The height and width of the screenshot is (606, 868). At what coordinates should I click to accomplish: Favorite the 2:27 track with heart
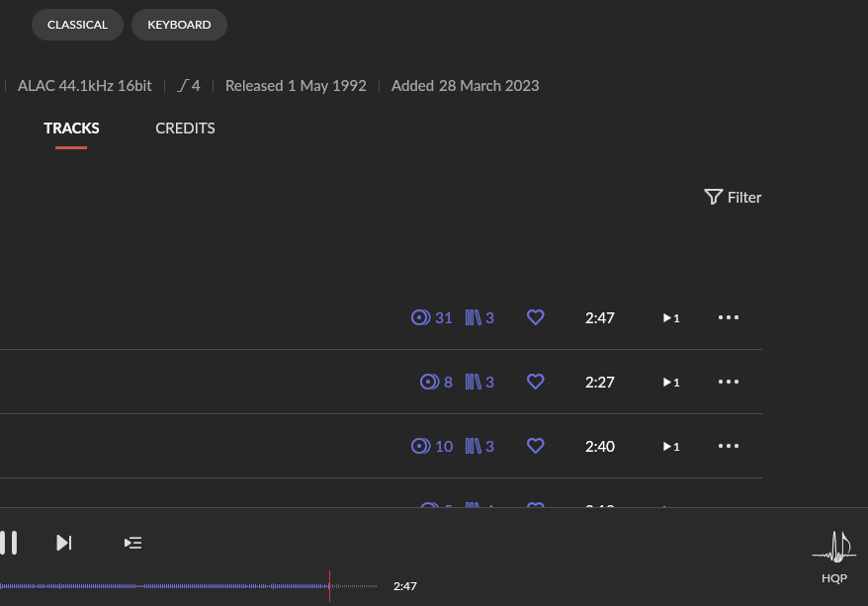click(x=535, y=382)
